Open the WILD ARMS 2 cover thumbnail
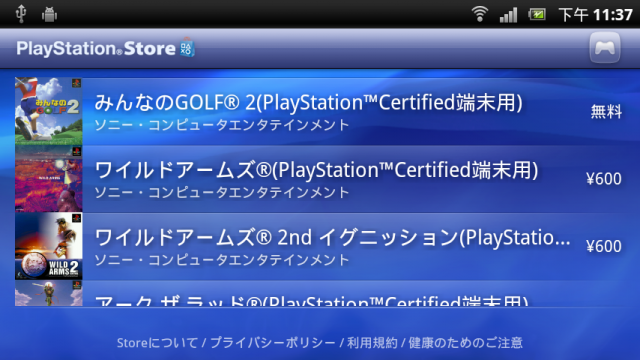The width and height of the screenshot is (640, 360). point(49,246)
